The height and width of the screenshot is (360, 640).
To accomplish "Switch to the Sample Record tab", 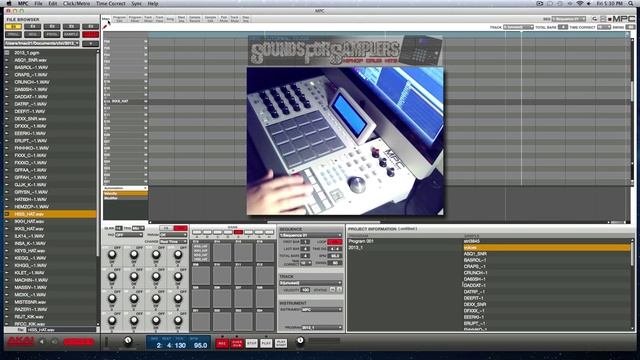I will tap(195, 19).
